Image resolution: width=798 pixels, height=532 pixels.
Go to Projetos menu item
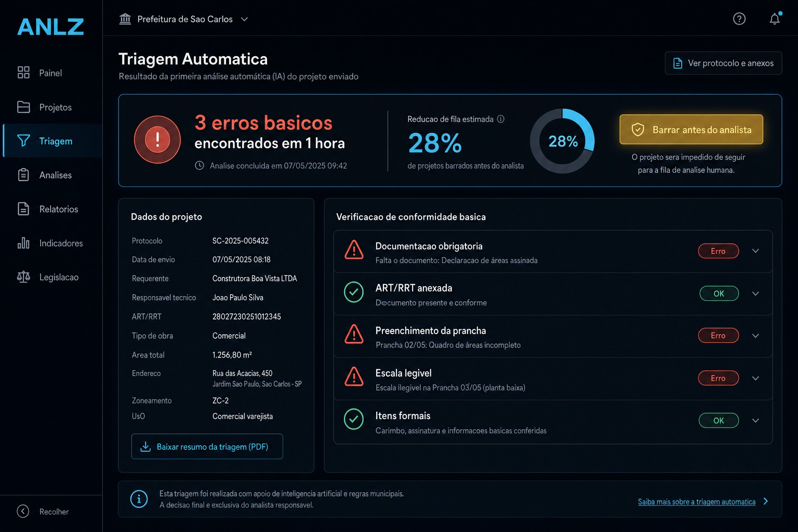pos(51,107)
